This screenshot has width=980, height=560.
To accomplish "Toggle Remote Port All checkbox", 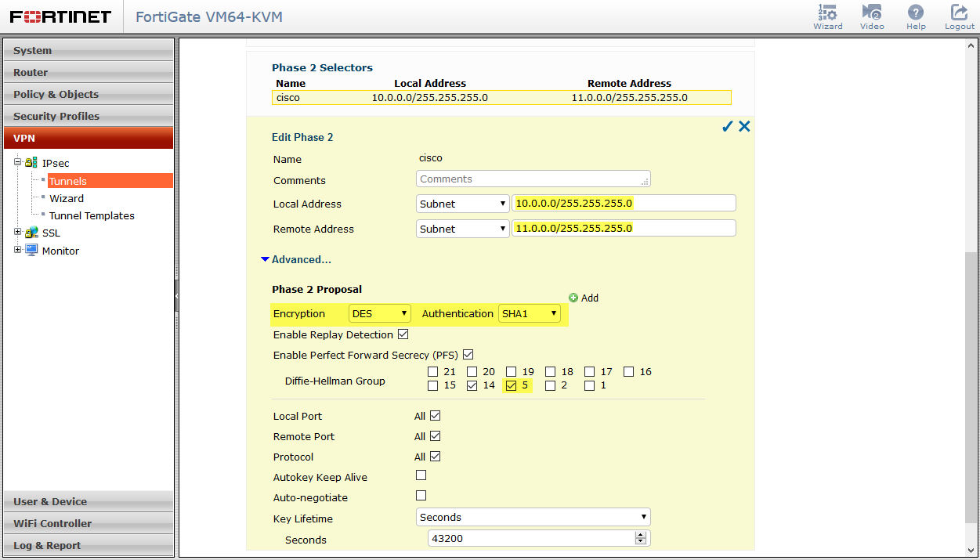I will [x=436, y=436].
